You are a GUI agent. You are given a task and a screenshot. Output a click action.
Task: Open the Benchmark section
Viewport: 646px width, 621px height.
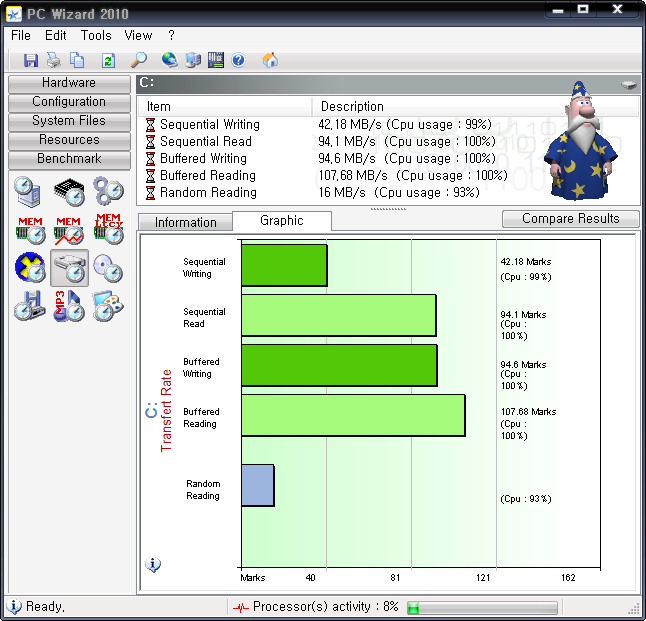[x=69, y=159]
